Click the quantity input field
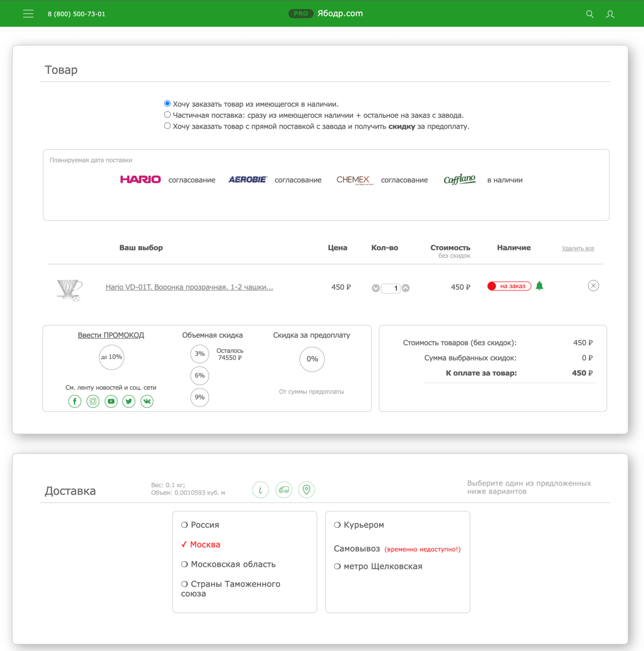Viewport: 644px width, 651px height. coord(391,288)
